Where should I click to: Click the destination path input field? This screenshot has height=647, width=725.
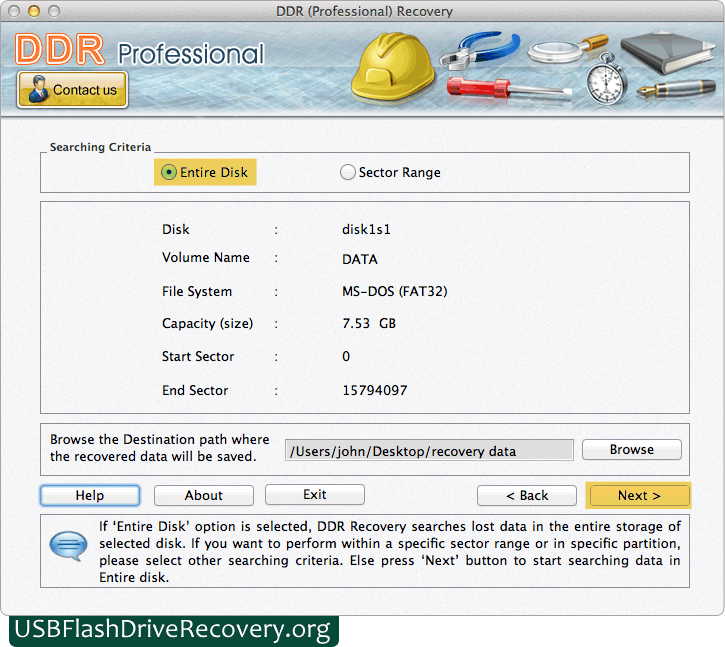429,450
